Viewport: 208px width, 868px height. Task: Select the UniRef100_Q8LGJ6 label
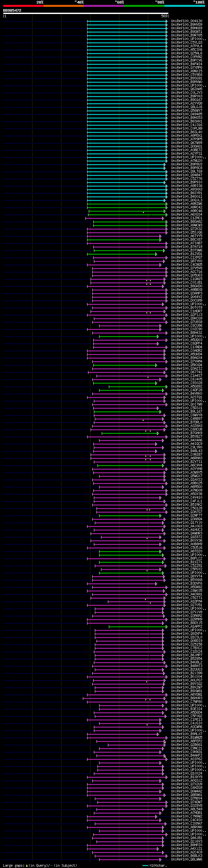pyautogui.click(x=187, y=107)
